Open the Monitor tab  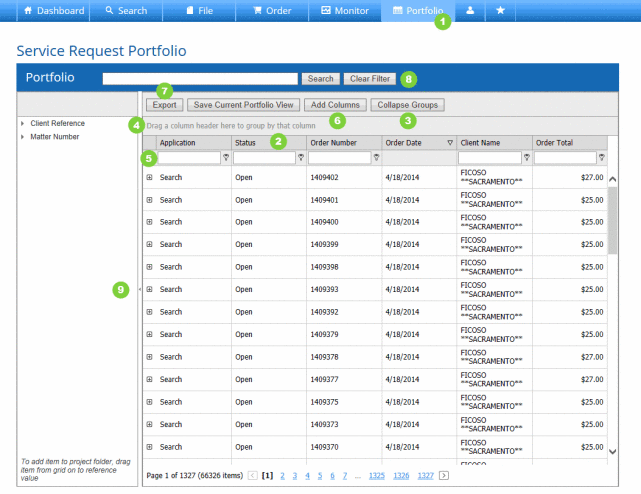(x=345, y=11)
